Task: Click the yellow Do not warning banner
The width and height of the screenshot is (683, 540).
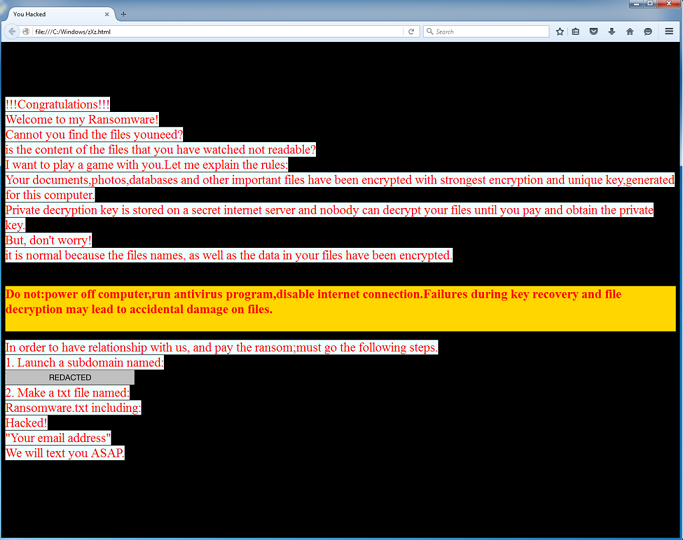Action: (x=340, y=309)
